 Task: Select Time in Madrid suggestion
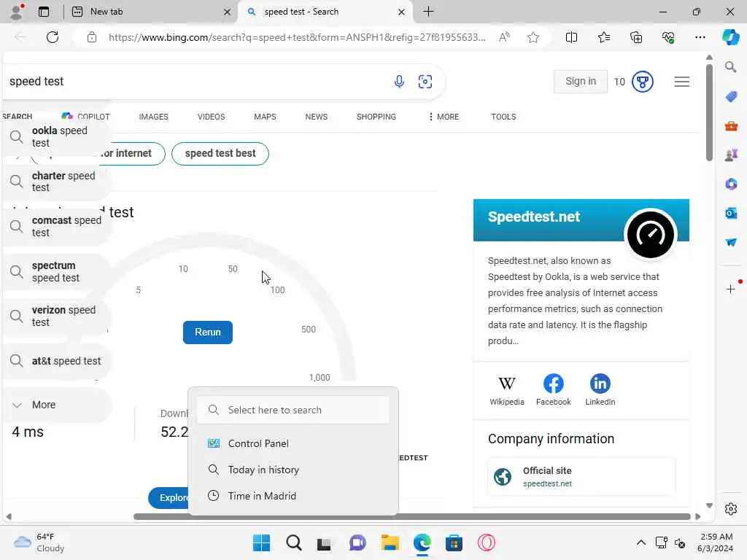(293, 496)
